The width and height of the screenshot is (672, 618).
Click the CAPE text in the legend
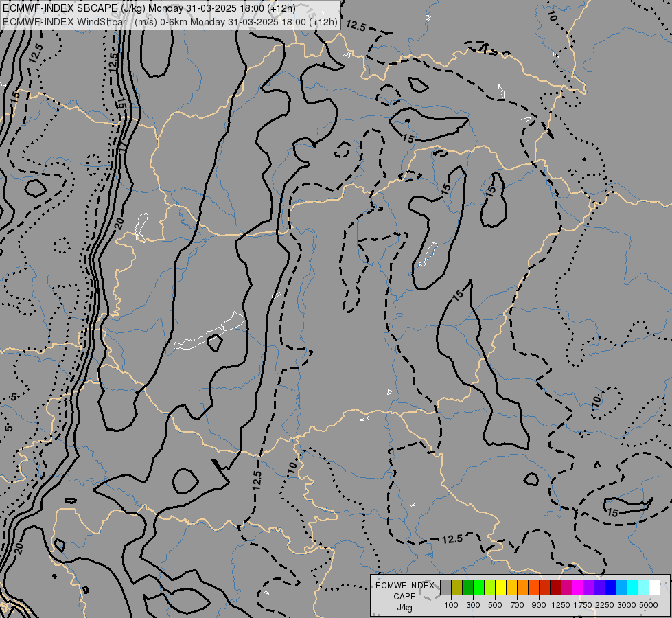click(x=404, y=597)
